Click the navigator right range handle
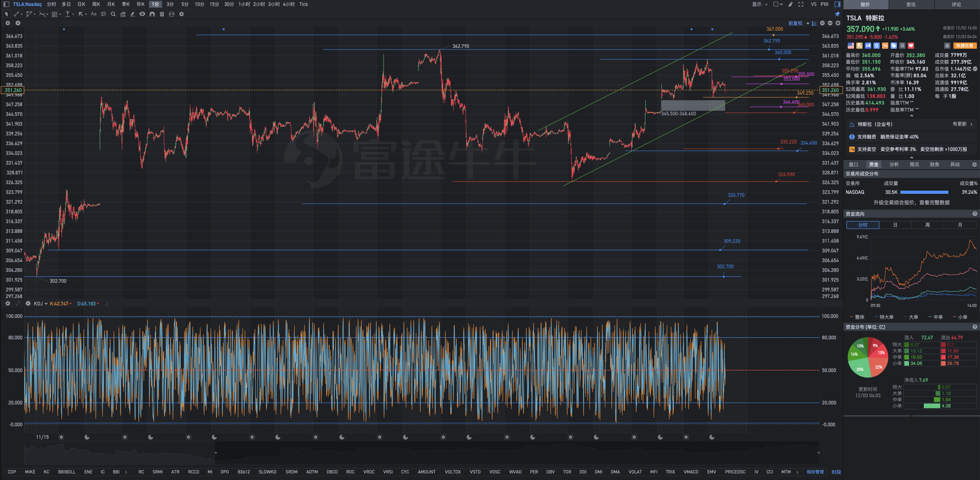Screen dimensions: 980x480 coord(818,453)
